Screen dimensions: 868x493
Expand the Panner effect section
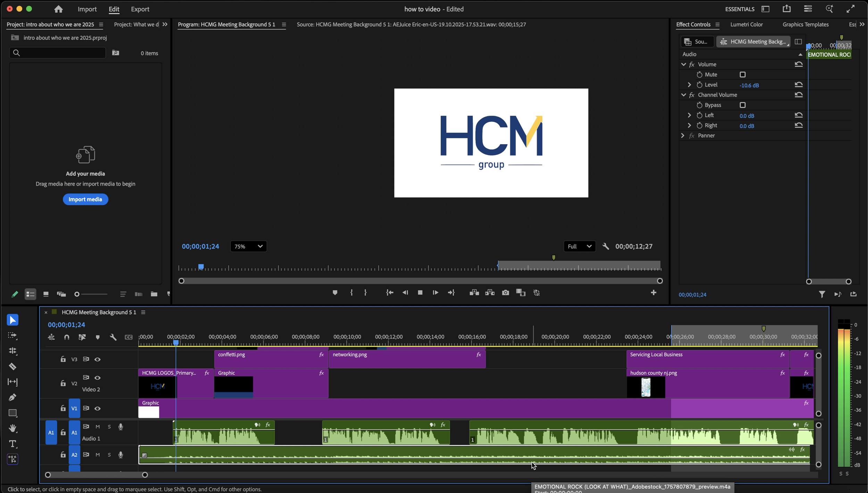[683, 135]
